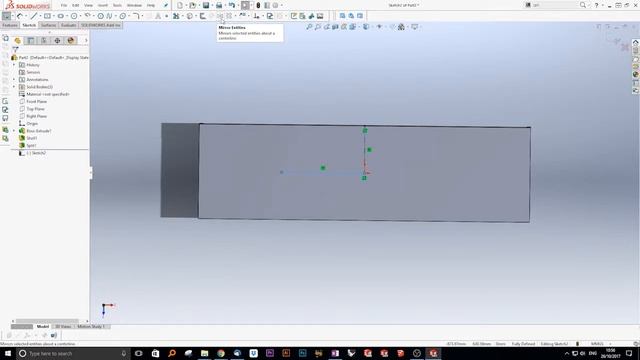Expand the Annotations tree node
The width and height of the screenshot is (640, 360).
point(14,80)
